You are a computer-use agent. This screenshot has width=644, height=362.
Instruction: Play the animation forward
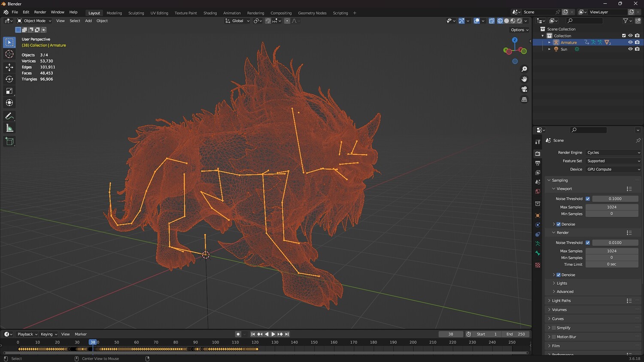click(x=273, y=334)
